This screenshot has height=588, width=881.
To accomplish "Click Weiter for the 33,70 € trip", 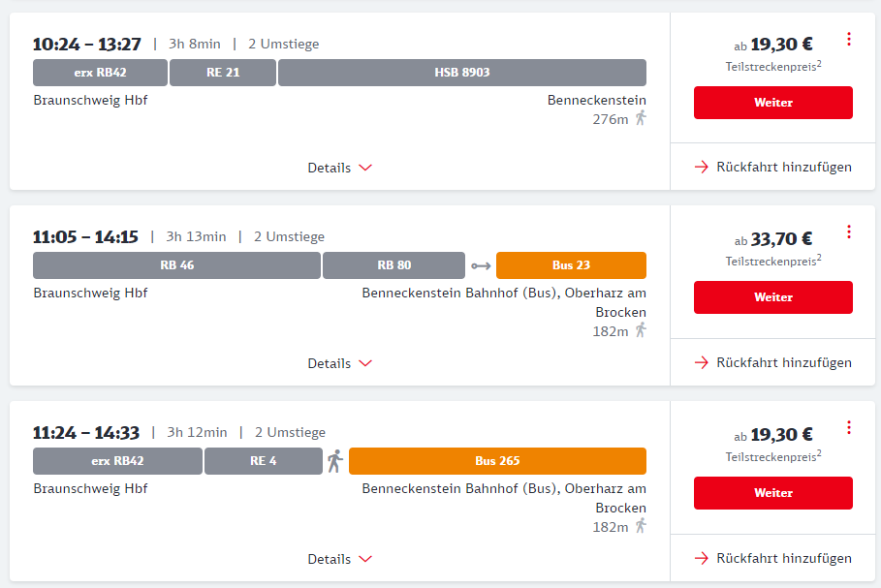I will (773, 297).
